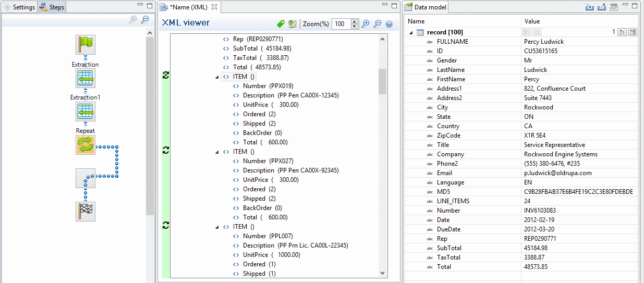This screenshot has width=644, height=283.
Task: Click the checkered finish flag step
Action: pos(85,212)
